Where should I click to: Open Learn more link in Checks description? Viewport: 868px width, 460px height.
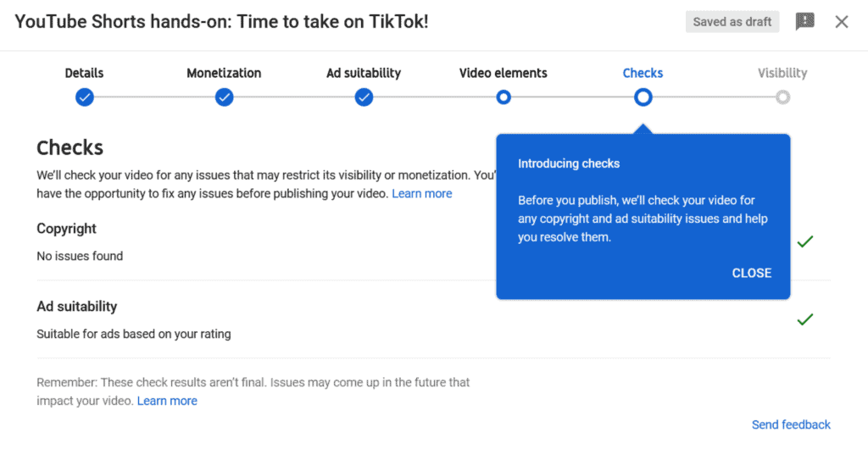tap(422, 194)
